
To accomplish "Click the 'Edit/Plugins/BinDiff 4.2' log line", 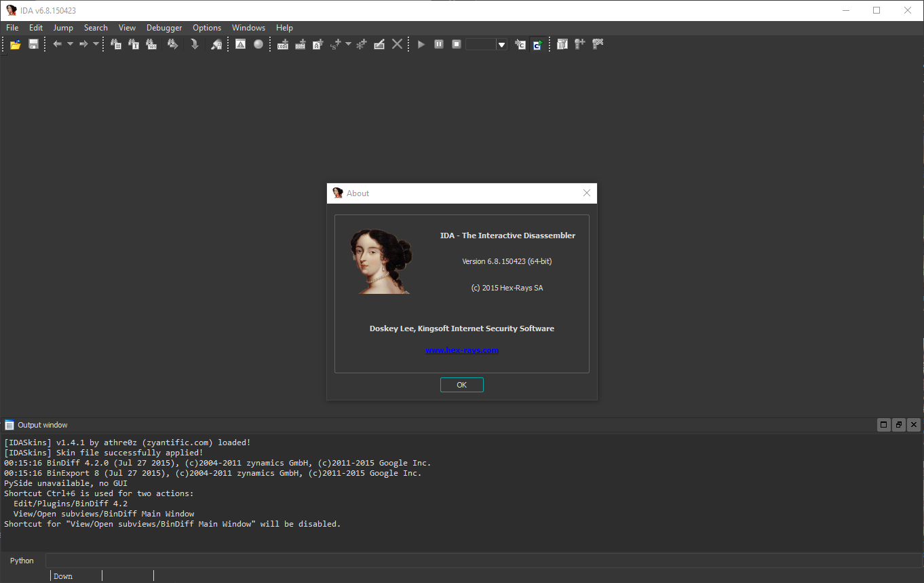I will pyautogui.click(x=71, y=504).
